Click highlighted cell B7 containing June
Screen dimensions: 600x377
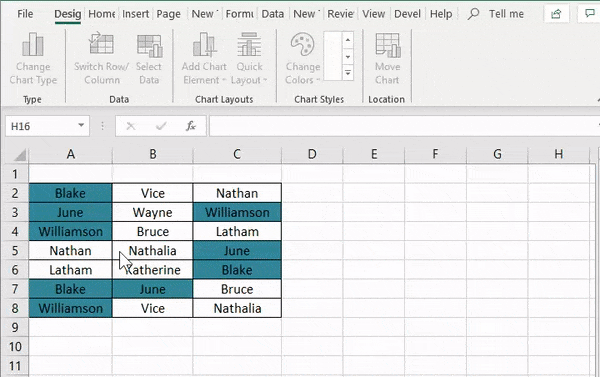click(x=153, y=289)
